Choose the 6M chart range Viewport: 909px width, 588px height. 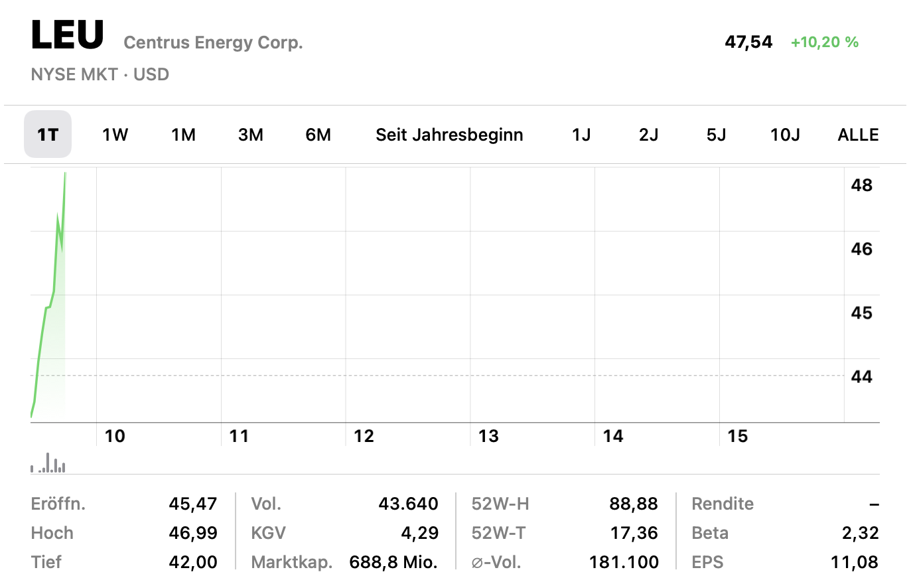[318, 135]
